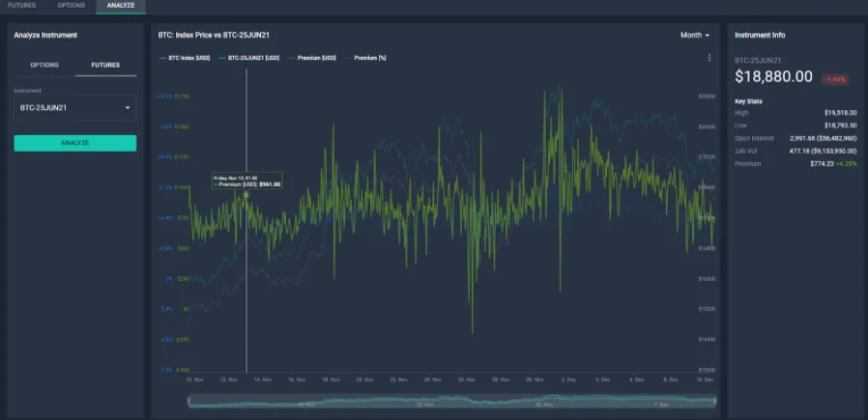868x420 pixels.
Task: Choose FUTURES under Analyze Instrument
Action: click(x=105, y=66)
